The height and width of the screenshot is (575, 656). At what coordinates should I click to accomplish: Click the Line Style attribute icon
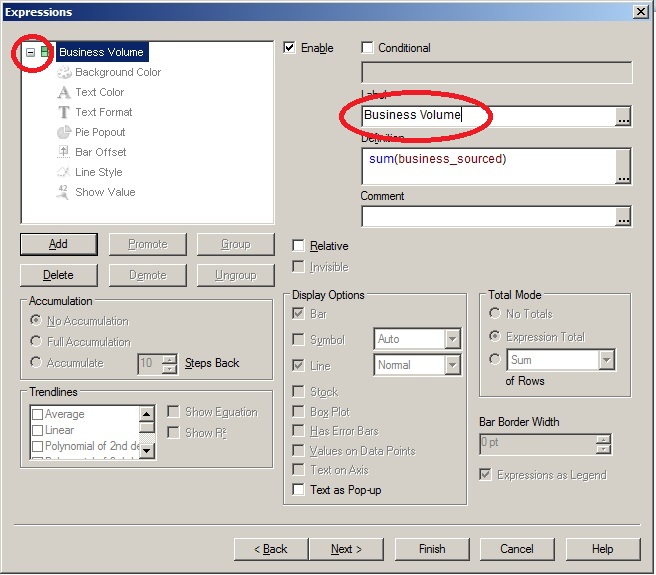tap(64, 172)
